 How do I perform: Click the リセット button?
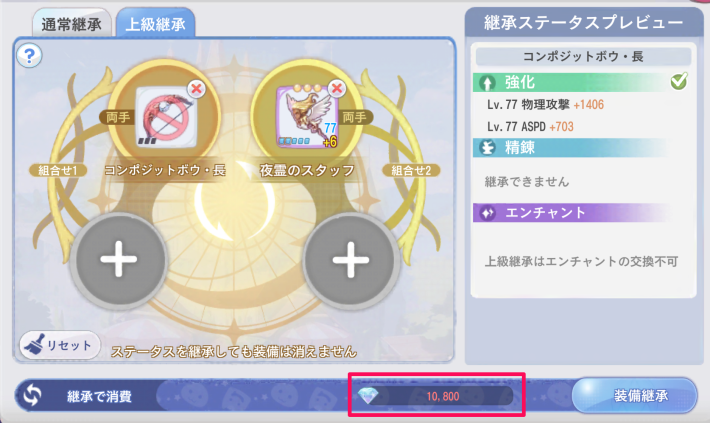click(60, 345)
